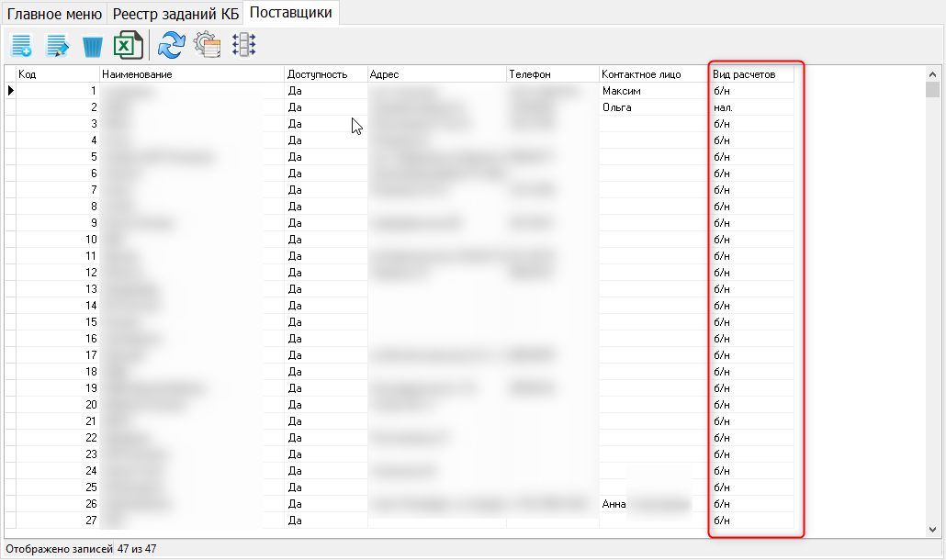Sort by the Код column header
Screen dimensions: 946x560
[57, 74]
